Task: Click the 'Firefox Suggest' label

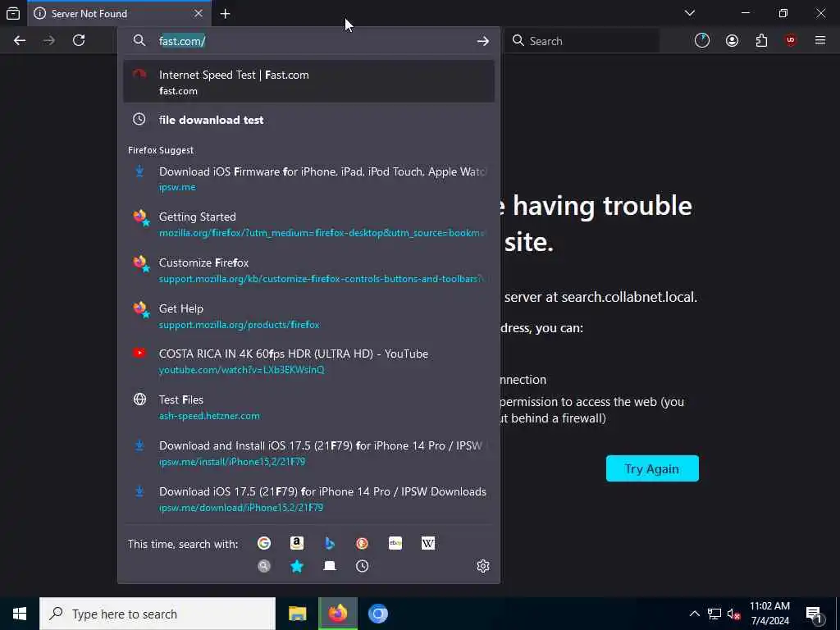Action: (x=161, y=150)
